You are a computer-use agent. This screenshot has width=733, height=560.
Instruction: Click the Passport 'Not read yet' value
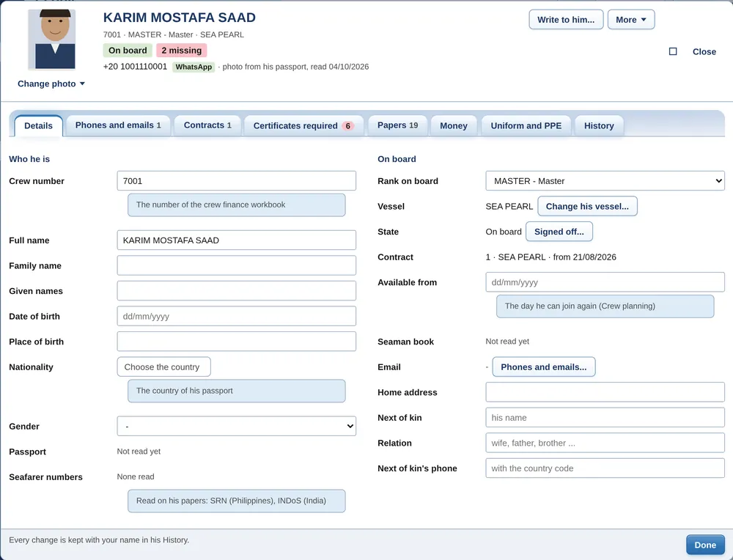click(139, 451)
